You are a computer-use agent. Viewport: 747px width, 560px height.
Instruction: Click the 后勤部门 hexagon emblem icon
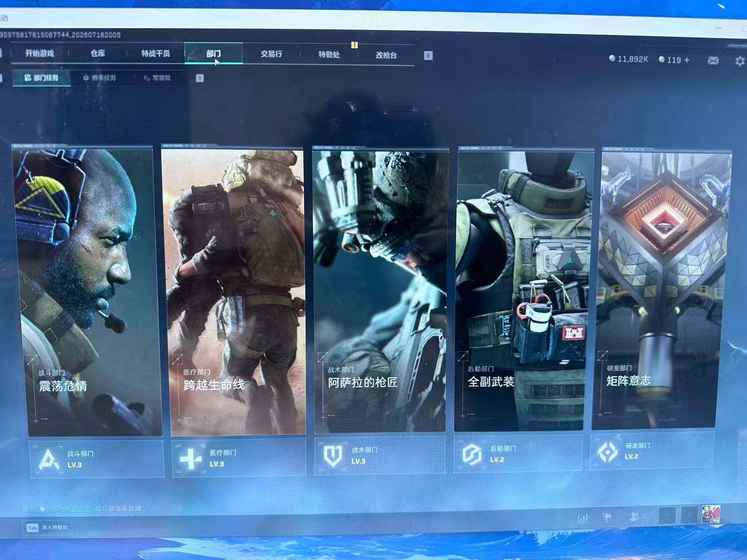472,454
